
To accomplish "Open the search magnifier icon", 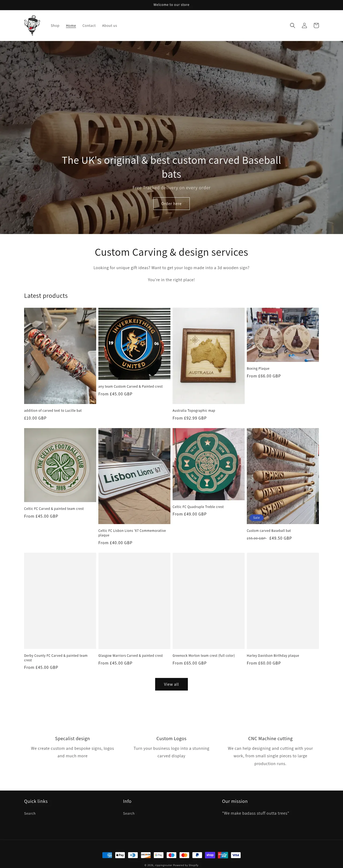I will [x=292, y=26].
